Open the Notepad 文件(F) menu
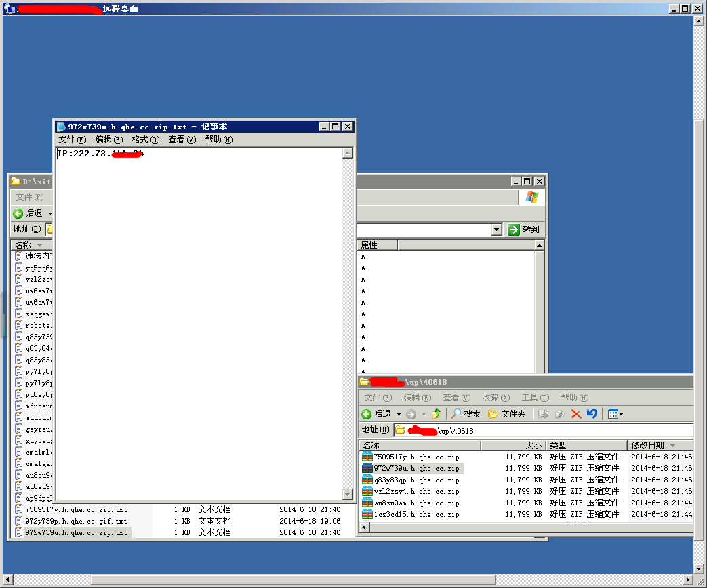 (x=72, y=140)
